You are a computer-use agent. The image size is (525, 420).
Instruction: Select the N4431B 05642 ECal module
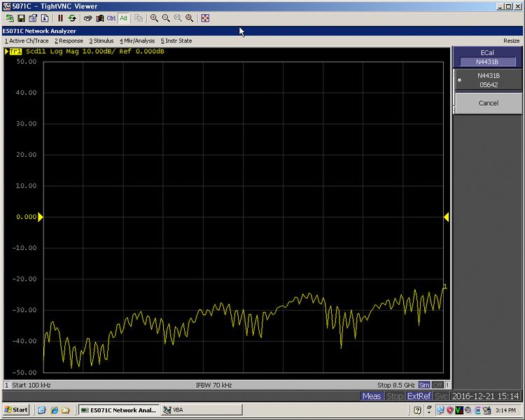[489, 80]
